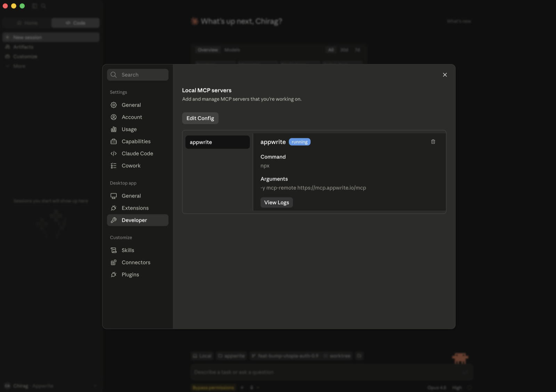Open the Account settings page
Image resolution: width=556 pixels, height=392 pixels.
pyautogui.click(x=138, y=117)
